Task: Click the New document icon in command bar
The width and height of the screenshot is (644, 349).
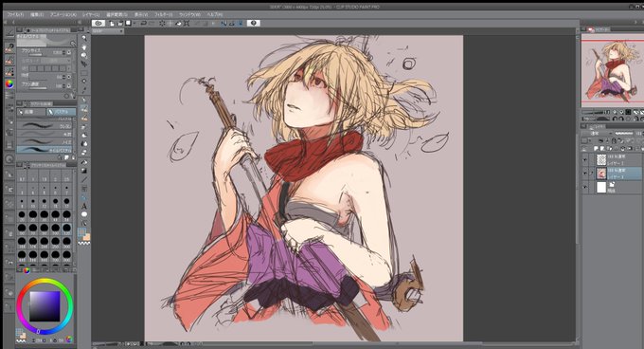Action: click(x=112, y=24)
